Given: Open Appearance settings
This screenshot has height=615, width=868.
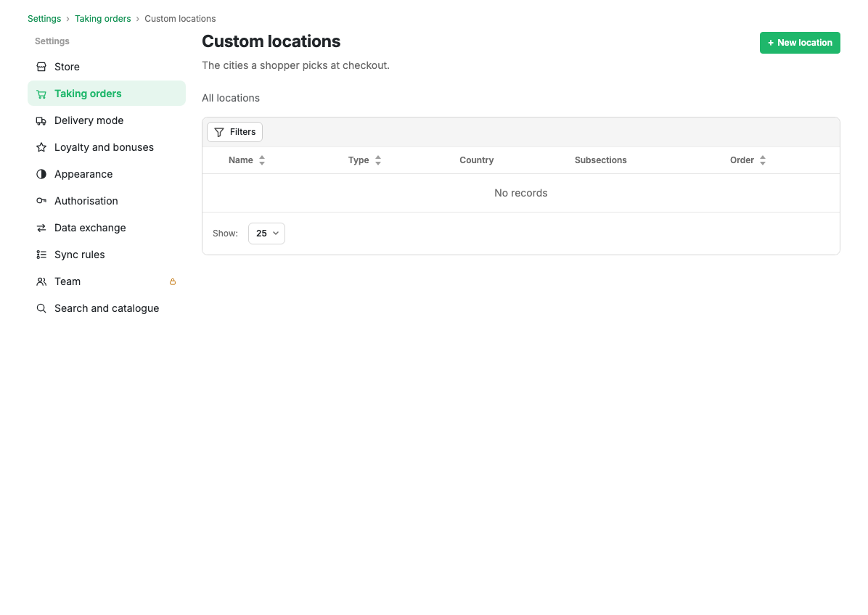Looking at the screenshot, I should pos(106,174).
